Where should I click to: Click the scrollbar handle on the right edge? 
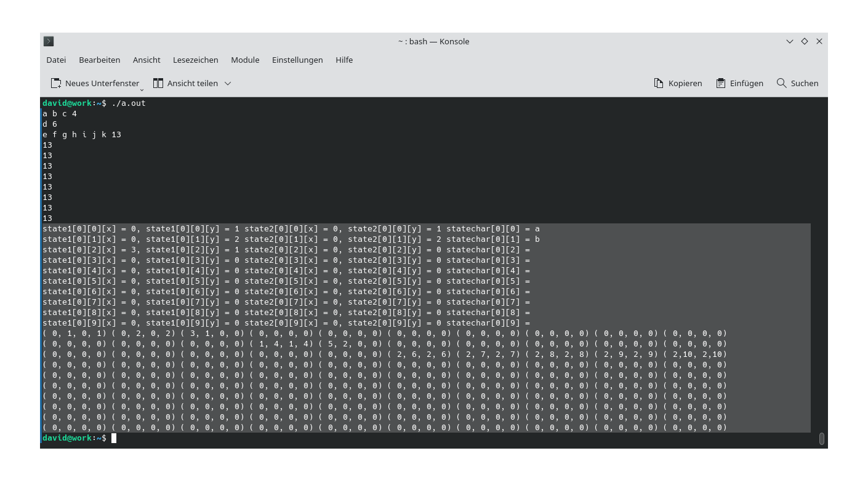(822, 438)
